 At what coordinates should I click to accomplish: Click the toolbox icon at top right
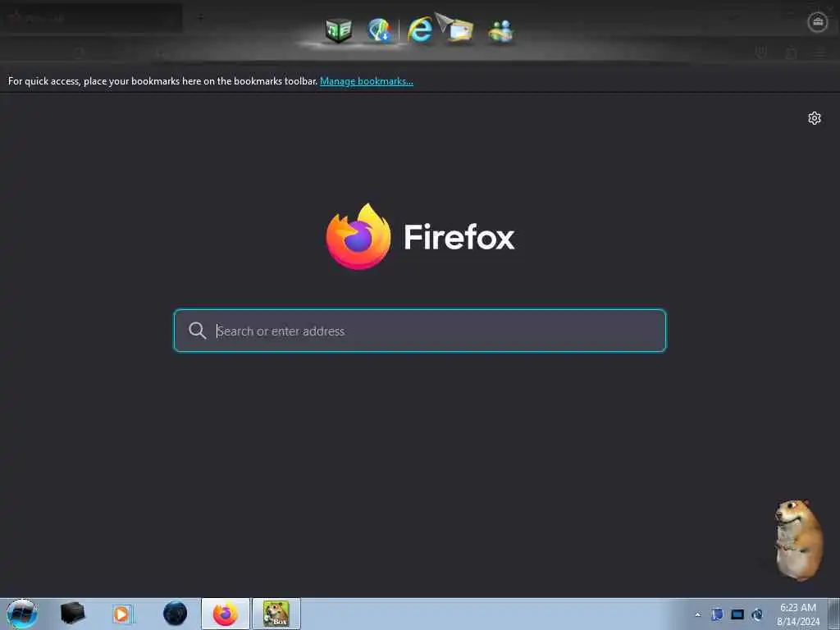[x=818, y=22]
